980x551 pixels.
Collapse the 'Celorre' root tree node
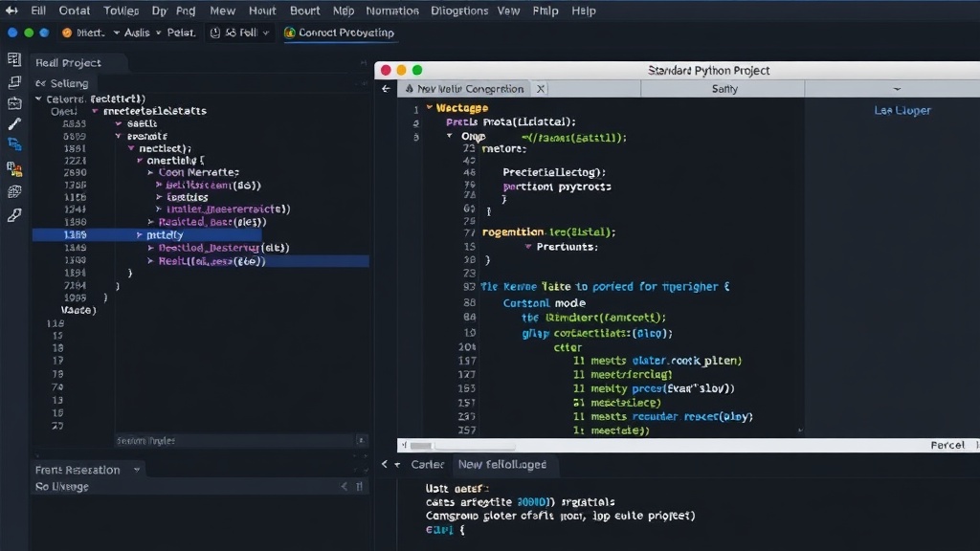(x=38, y=99)
